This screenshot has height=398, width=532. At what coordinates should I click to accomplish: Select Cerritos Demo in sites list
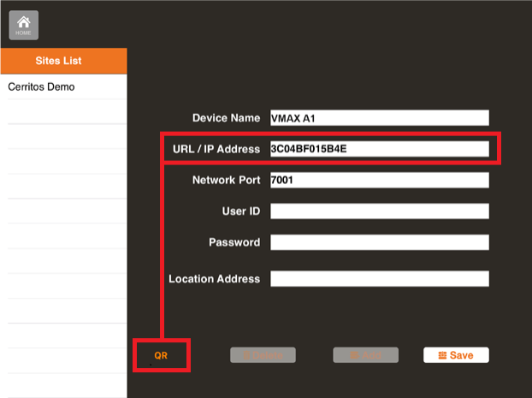click(41, 87)
